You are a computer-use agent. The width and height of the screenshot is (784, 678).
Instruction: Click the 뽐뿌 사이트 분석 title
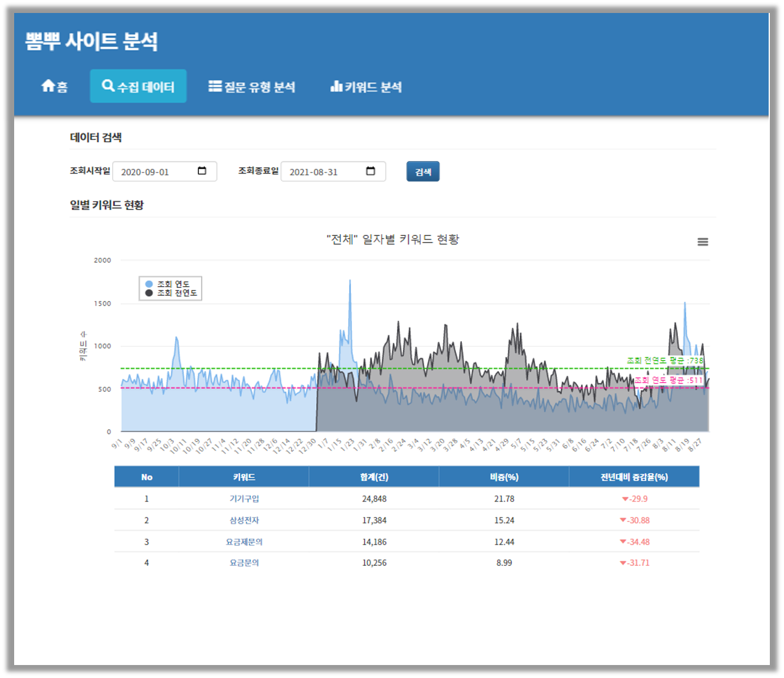click(x=91, y=41)
